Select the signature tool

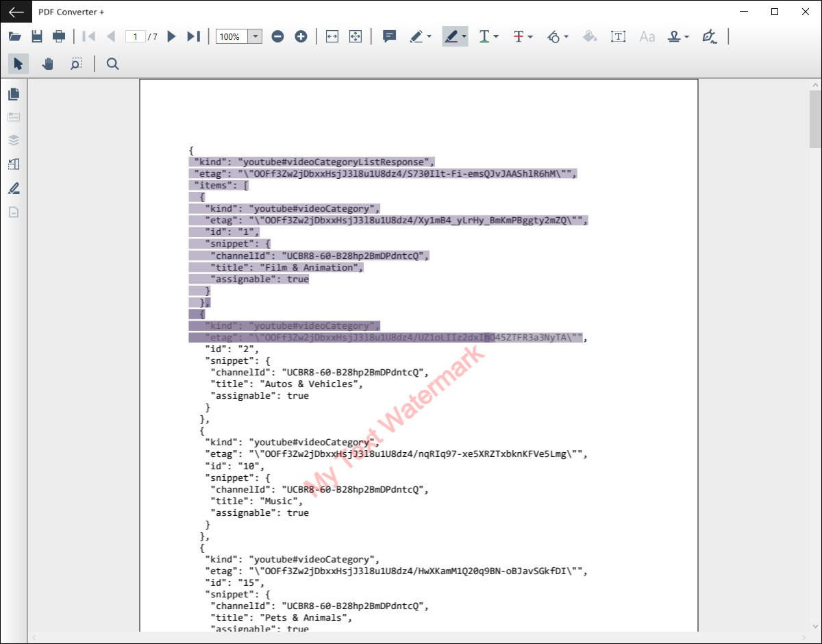click(710, 36)
